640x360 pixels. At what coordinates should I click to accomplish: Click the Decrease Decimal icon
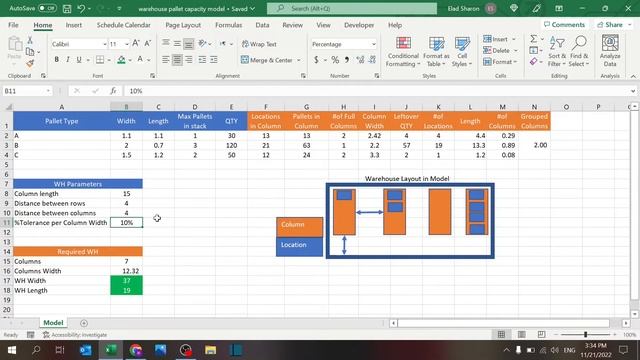[x=372, y=60]
